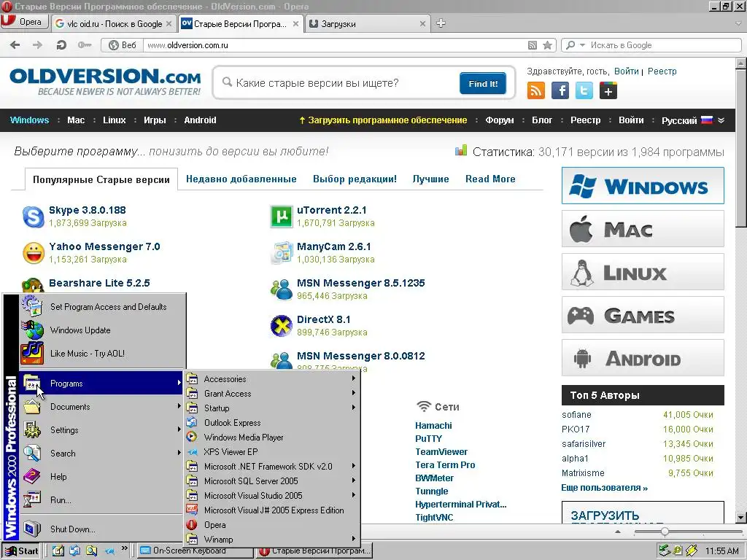Expand the Startup submenu
Screen dimensions: 747x560
tap(272, 408)
